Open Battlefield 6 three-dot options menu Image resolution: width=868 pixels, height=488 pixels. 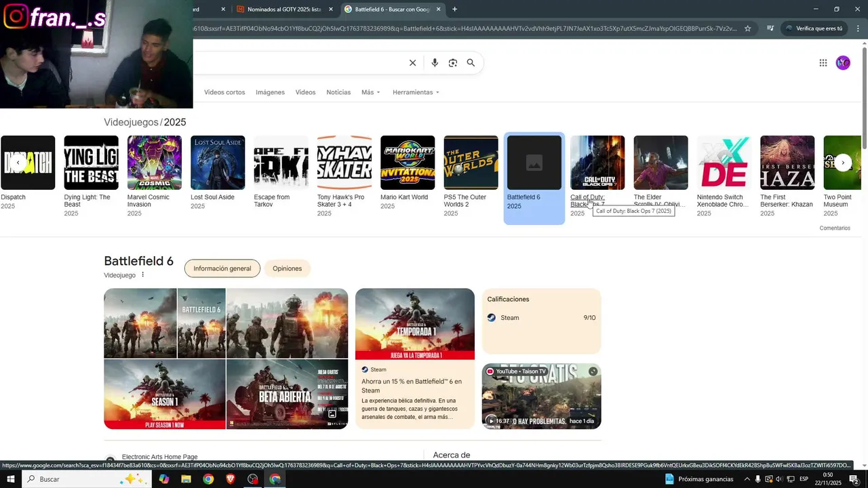(x=142, y=275)
